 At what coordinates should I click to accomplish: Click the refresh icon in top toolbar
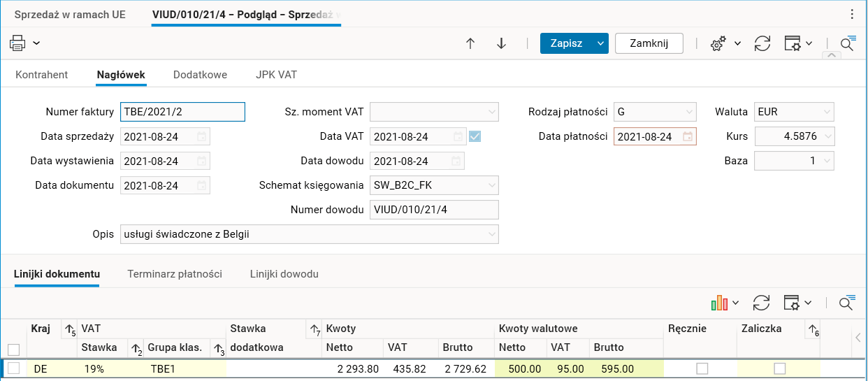click(x=762, y=43)
